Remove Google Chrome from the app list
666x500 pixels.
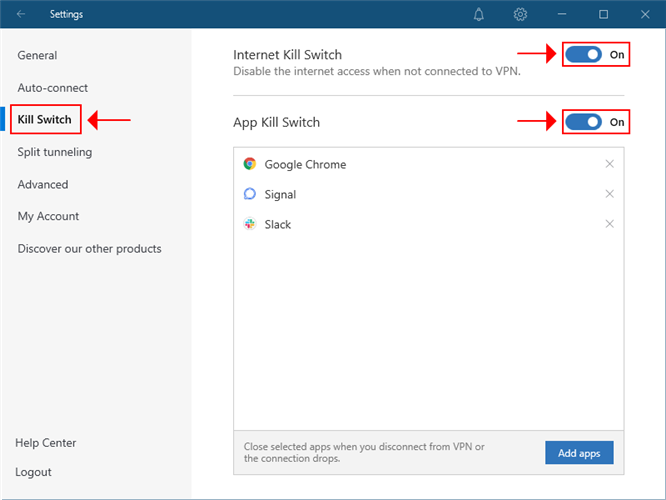click(x=610, y=164)
